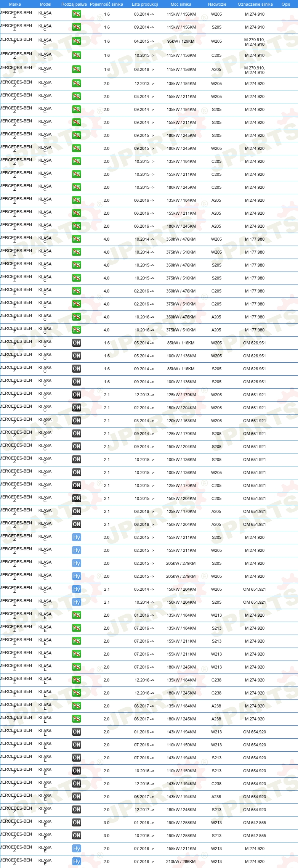Click the PB petrol icon in the 95kW / 129KM row
The image size is (298, 868).
click(77, 41)
